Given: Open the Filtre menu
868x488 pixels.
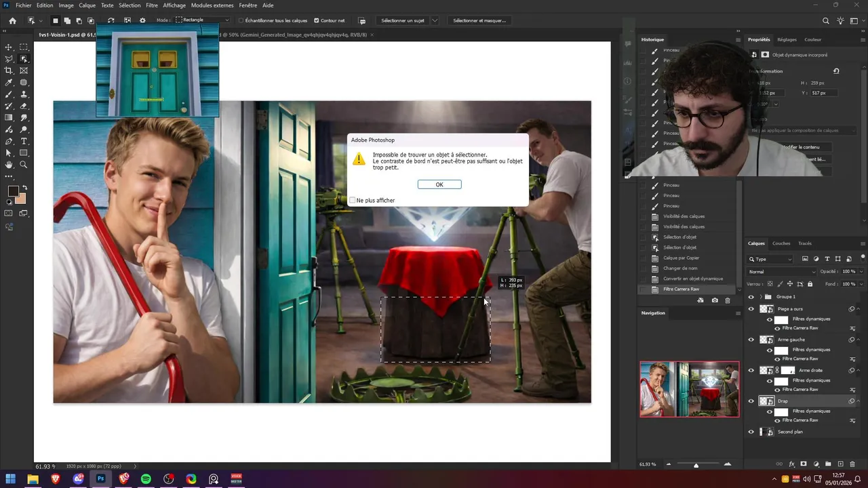Looking at the screenshot, I should (x=152, y=5).
